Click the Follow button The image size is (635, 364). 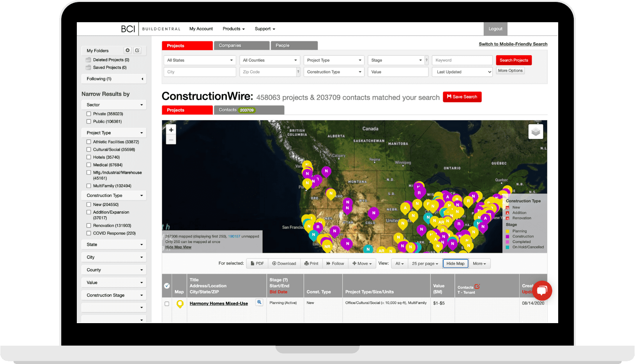coord(335,264)
